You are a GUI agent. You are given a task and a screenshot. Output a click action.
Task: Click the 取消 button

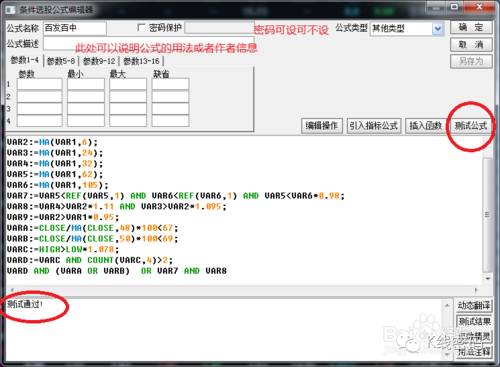point(471,44)
